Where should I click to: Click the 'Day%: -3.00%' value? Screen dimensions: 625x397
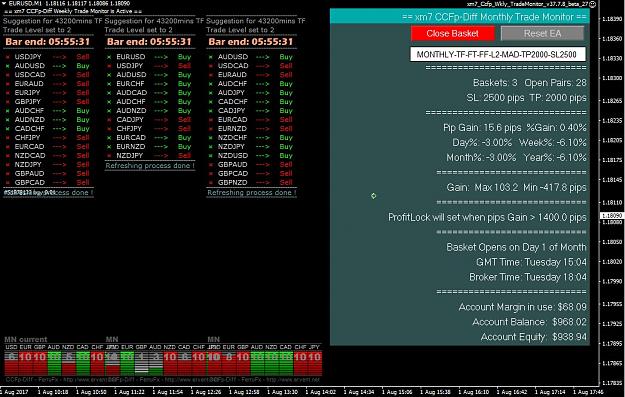[x=482, y=143]
